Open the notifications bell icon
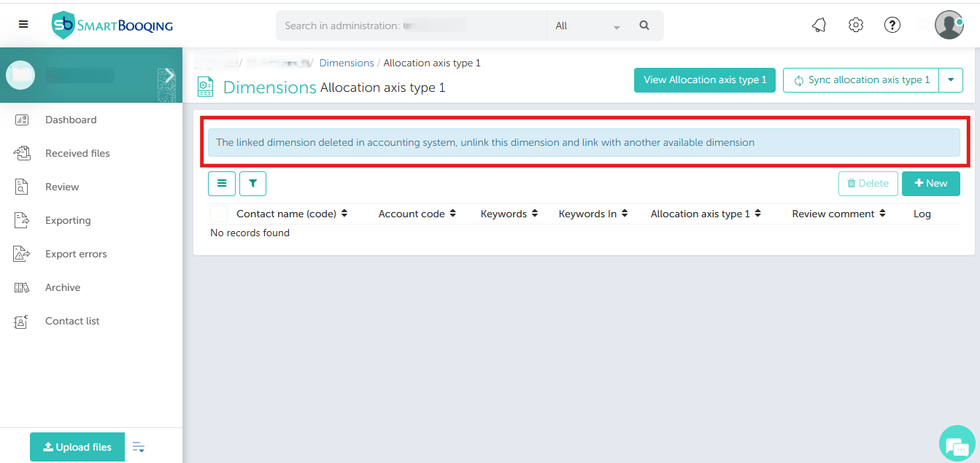980x463 pixels. (819, 26)
